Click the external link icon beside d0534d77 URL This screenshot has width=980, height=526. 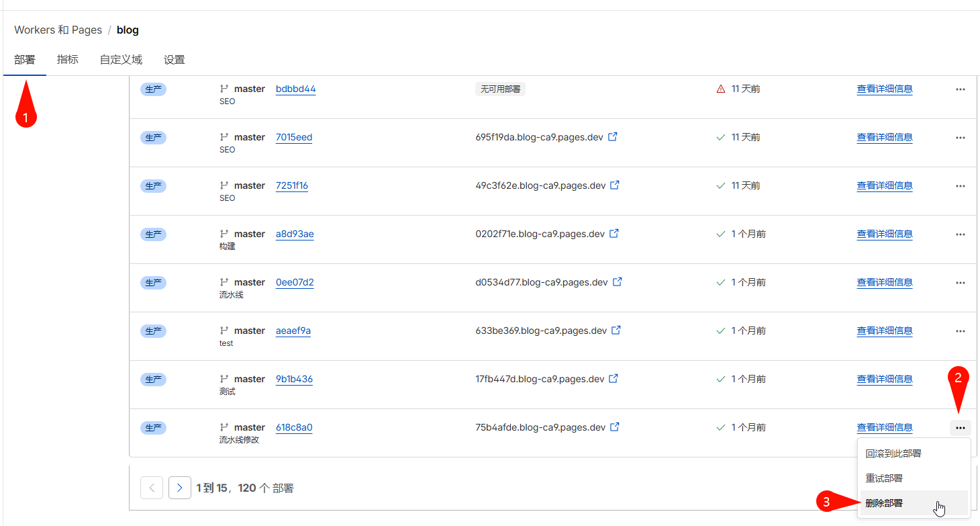pos(617,281)
